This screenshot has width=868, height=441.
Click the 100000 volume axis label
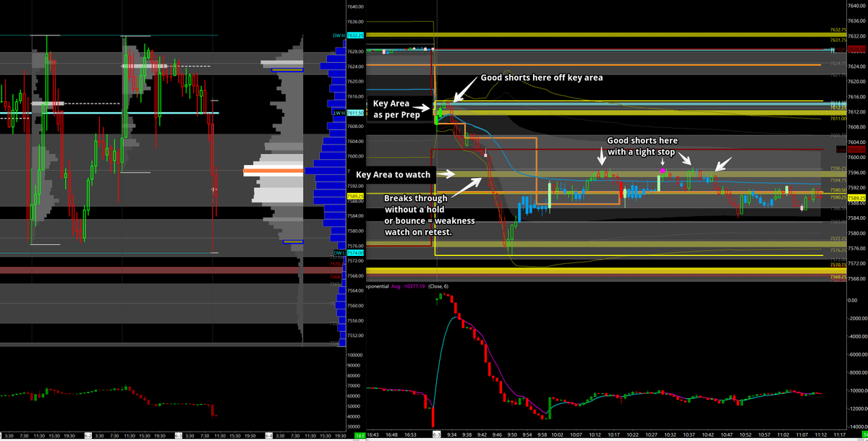coord(354,356)
